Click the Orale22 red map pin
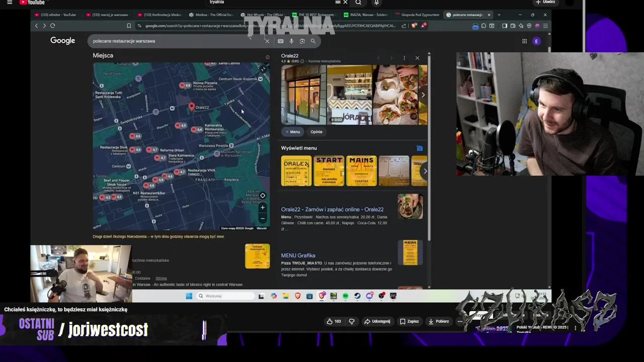644x362 pixels. coord(191,106)
